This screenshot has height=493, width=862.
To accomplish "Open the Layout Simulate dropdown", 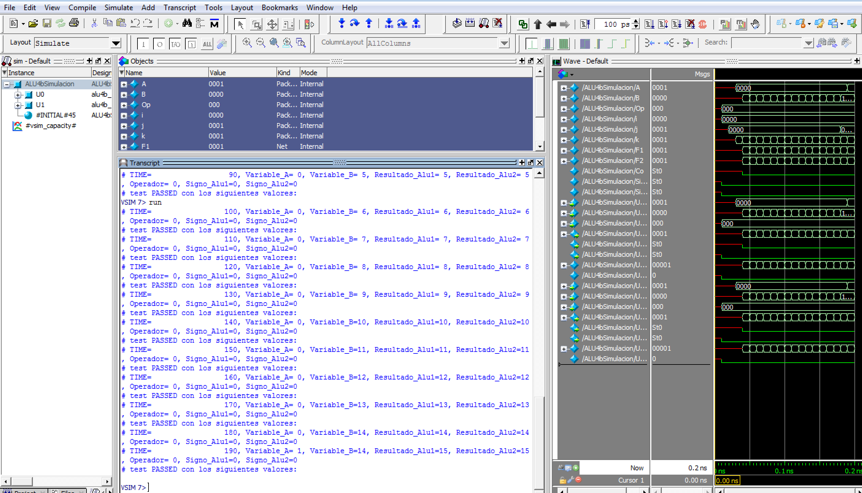I will (115, 43).
